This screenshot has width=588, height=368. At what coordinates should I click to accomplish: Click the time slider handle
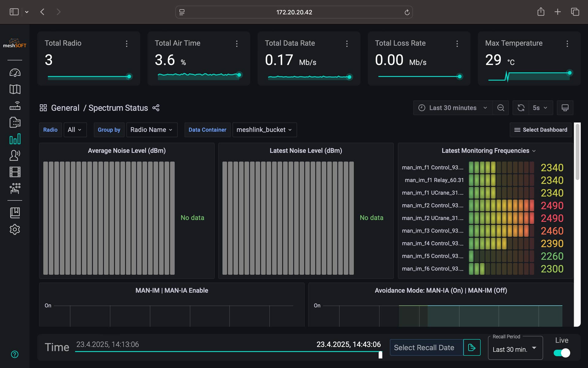(380, 355)
